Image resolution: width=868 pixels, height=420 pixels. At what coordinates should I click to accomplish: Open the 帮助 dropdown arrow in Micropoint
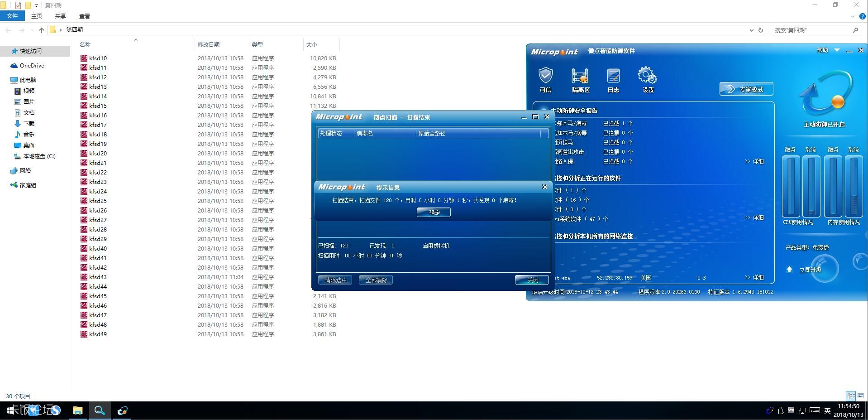click(x=837, y=50)
